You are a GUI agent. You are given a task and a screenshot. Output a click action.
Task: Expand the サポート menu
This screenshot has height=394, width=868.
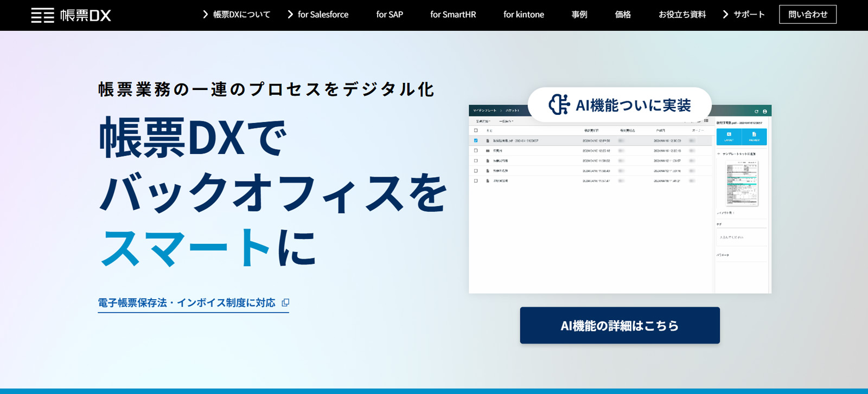coord(744,15)
